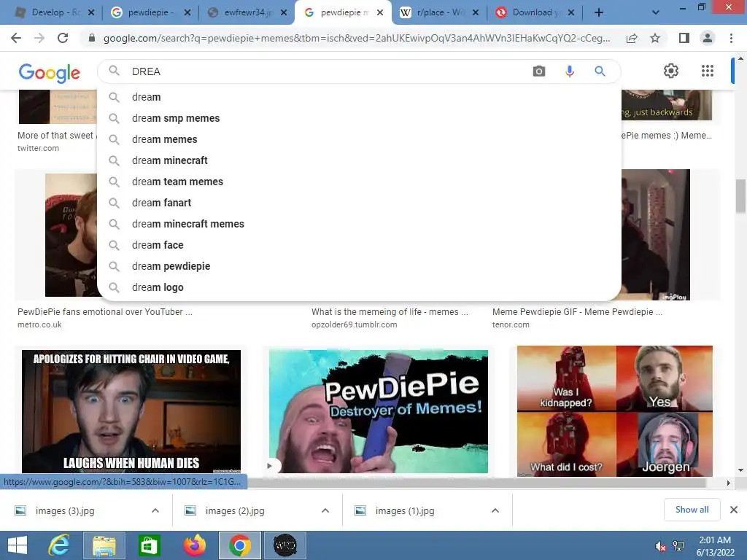
Task: Launch Firefox from taskbar
Action: point(194,545)
